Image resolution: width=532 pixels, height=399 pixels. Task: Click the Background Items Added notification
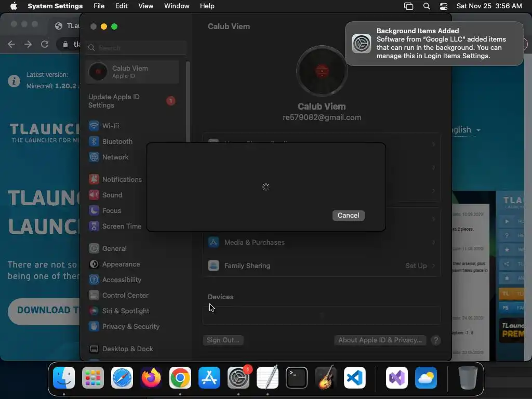pyautogui.click(x=434, y=44)
